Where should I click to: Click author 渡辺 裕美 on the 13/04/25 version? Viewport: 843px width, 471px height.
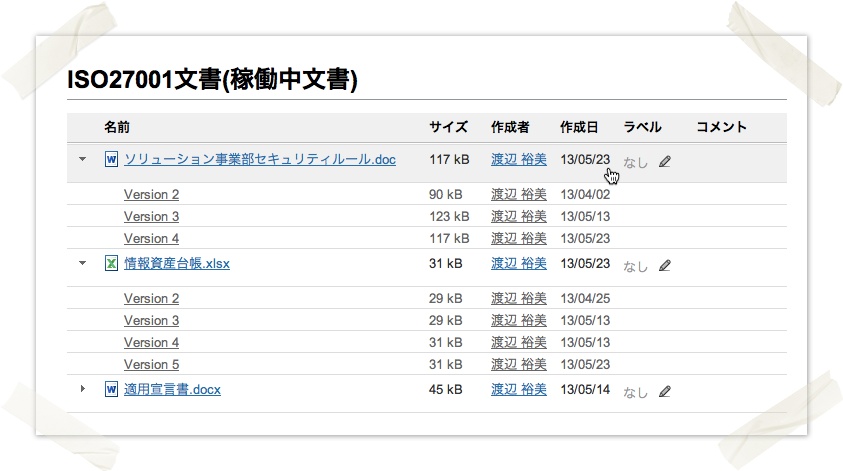(x=519, y=298)
